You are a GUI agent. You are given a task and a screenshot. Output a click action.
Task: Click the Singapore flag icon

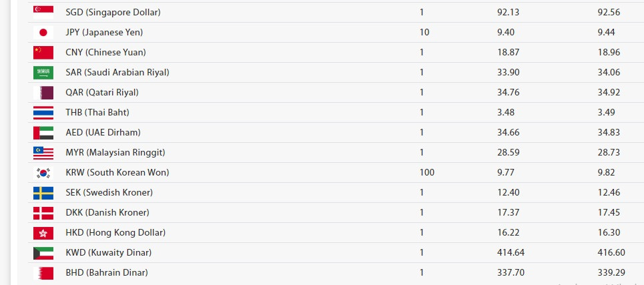pos(43,12)
